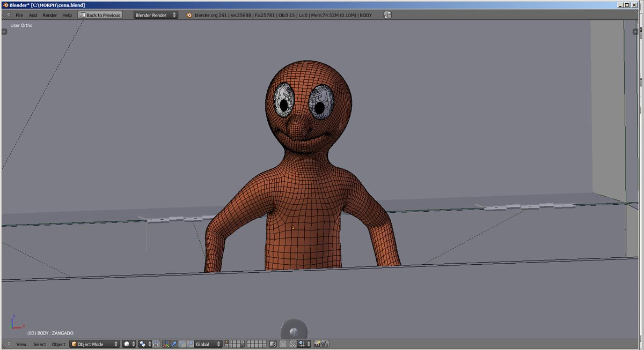The image size is (644, 350).
Task: Activate the first scene layer button
Action: (x=226, y=342)
